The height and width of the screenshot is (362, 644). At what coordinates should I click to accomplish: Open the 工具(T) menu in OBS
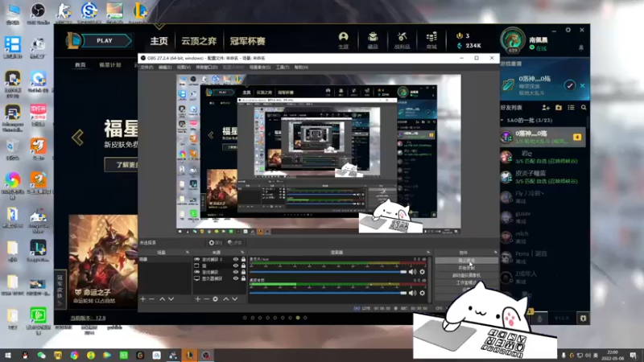[x=283, y=67]
